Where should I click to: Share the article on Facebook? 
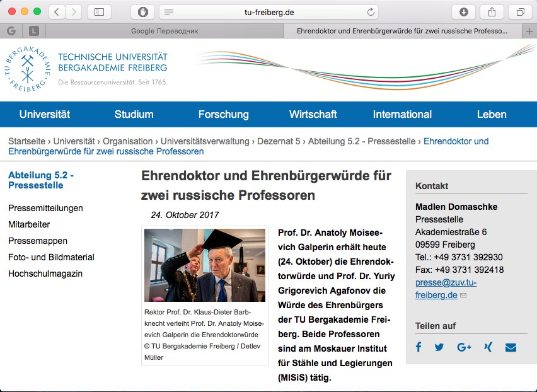[x=418, y=347]
